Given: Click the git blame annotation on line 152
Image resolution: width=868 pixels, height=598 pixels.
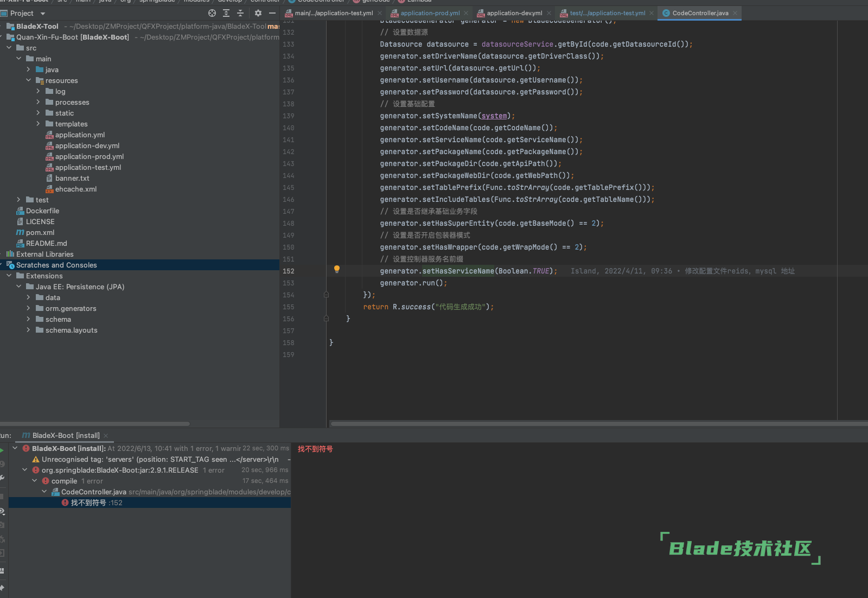Looking at the screenshot, I should point(682,271).
